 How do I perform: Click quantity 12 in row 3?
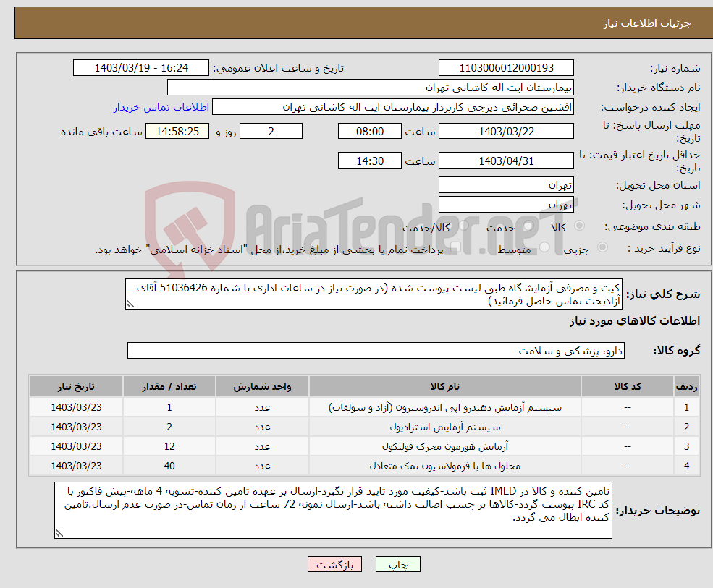tap(169, 447)
